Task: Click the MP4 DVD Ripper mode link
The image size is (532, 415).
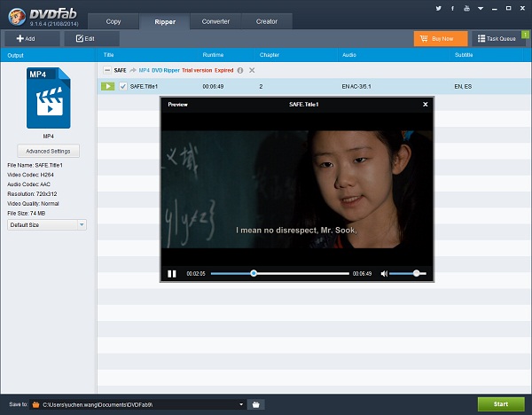Action: click(159, 70)
